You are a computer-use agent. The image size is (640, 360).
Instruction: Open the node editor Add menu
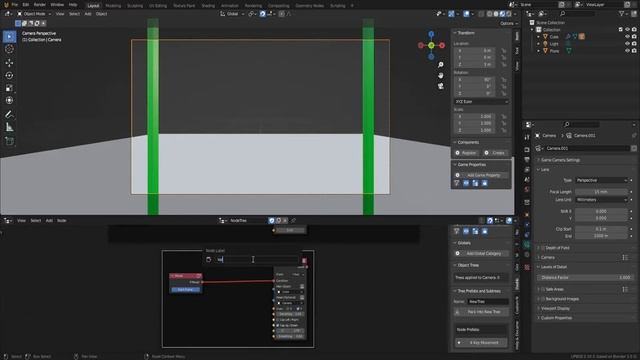[x=49, y=220]
